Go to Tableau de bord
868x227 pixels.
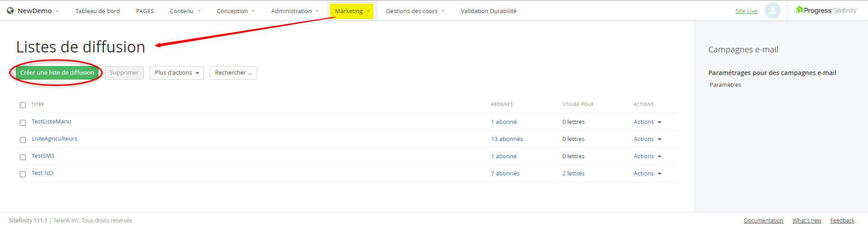(x=98, y=11)
